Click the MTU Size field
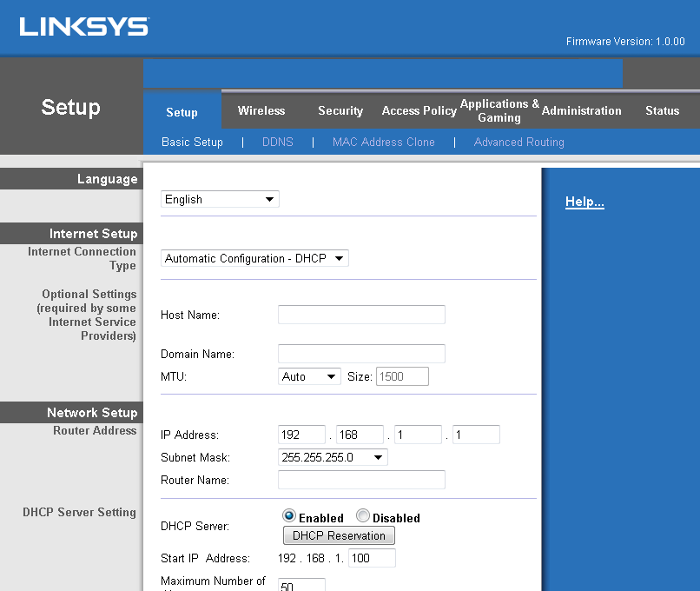The height and width of the screenshot is (591, 700). 402,376
